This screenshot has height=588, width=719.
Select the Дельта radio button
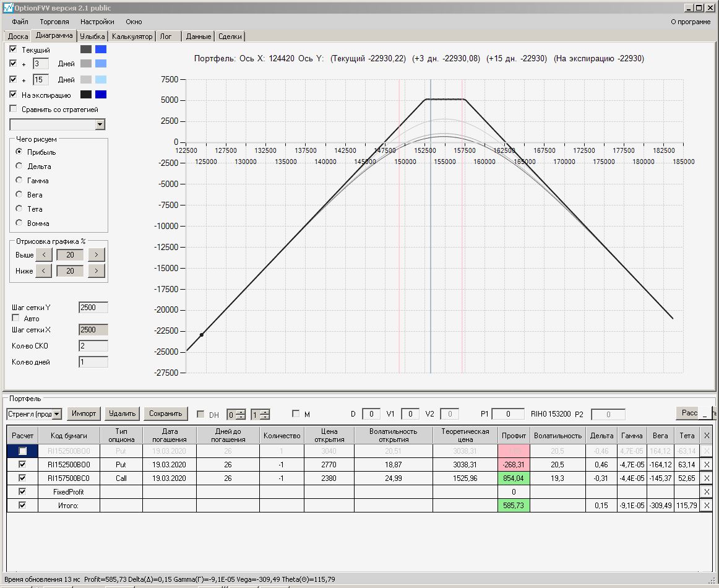pos(19,166)
